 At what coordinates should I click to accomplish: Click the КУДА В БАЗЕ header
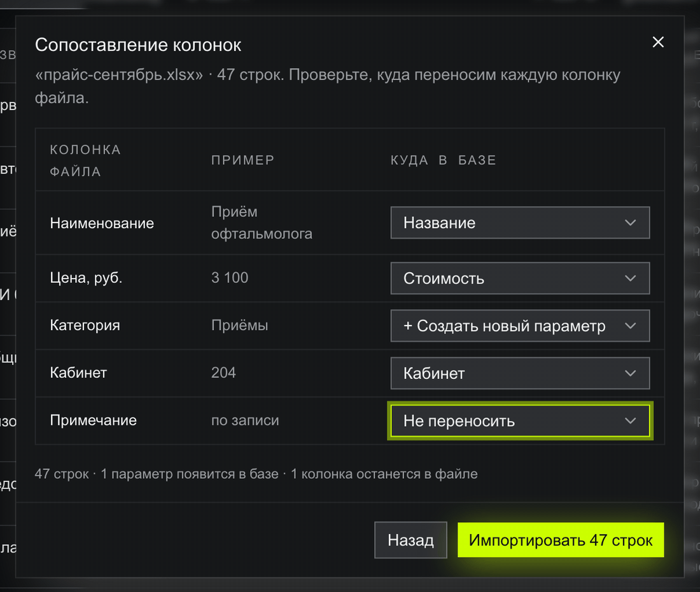(x=444, y=160)
